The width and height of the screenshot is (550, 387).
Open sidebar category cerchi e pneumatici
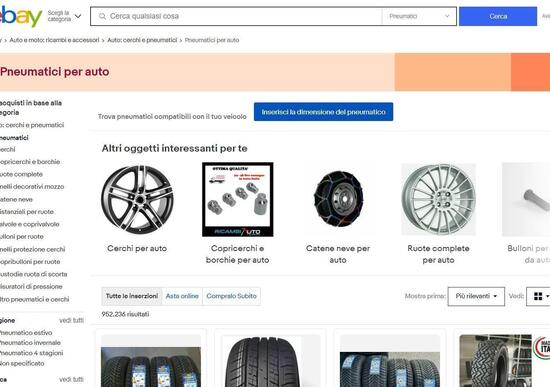(32, 125)
